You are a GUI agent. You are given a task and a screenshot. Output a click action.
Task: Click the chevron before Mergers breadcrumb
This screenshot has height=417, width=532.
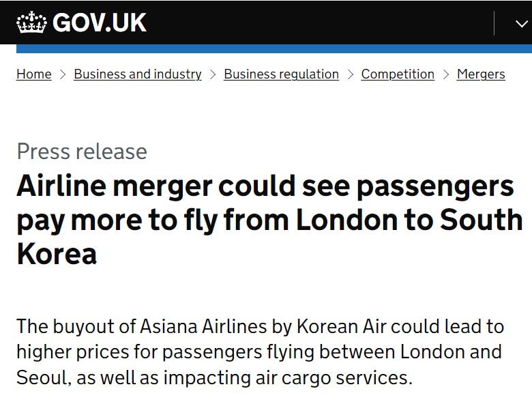click(446, 74)
